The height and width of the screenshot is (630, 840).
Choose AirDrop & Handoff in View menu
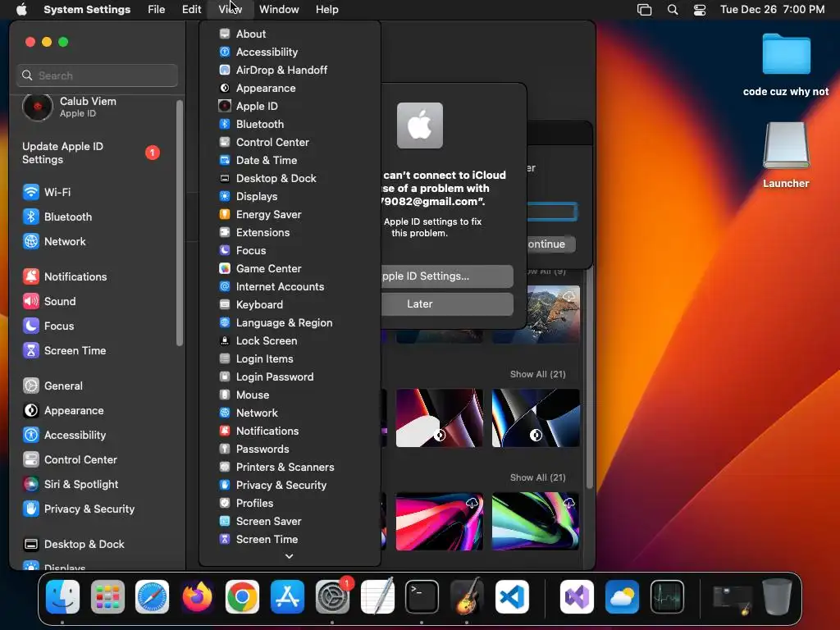290,70
